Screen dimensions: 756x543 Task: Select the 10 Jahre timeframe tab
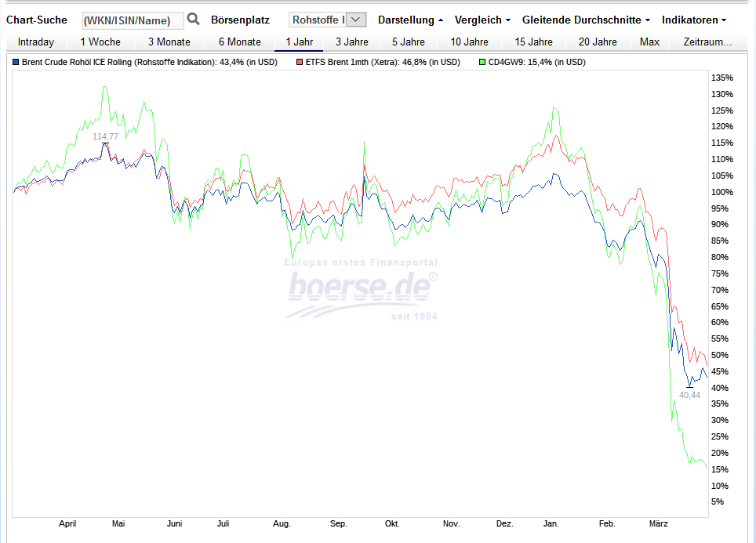pos(469,42)
